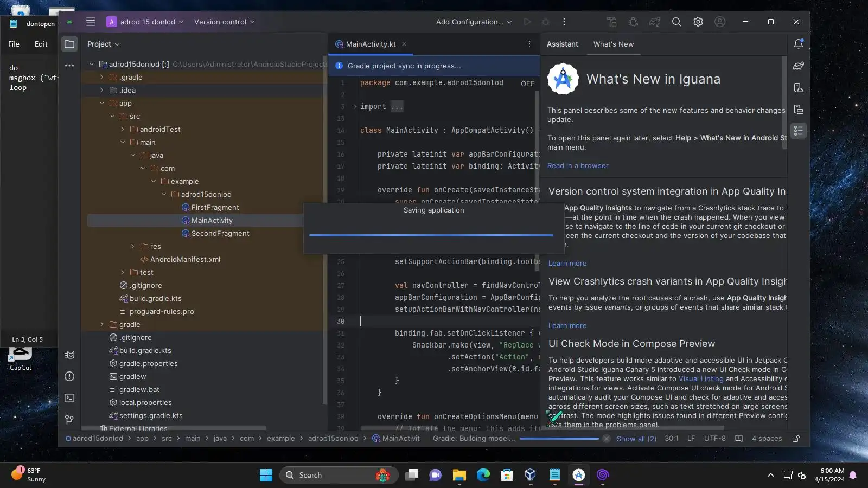Viewport: 868px width, 488px height.
Task: Open More tool windows in left sidebar
Action: (x=69, y=66)
